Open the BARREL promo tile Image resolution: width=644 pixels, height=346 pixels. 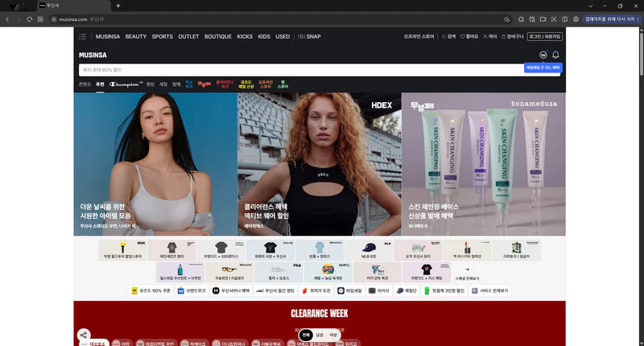(x=328, y=272)
